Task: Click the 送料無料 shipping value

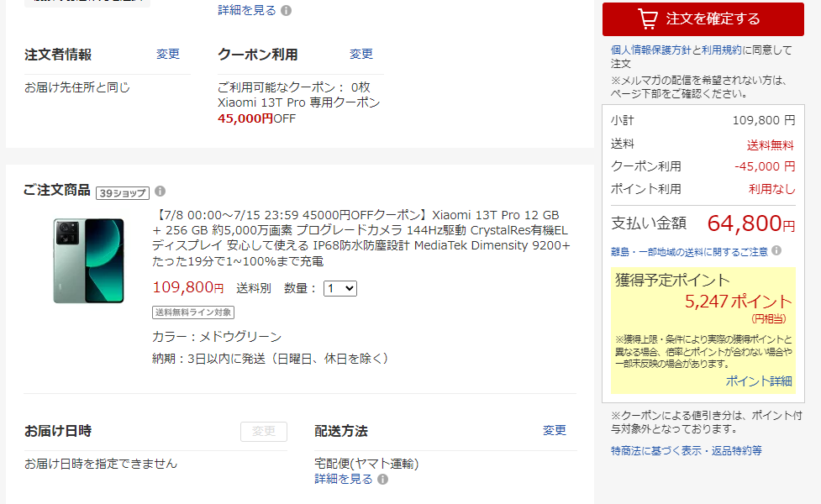Action: point(771,145)
